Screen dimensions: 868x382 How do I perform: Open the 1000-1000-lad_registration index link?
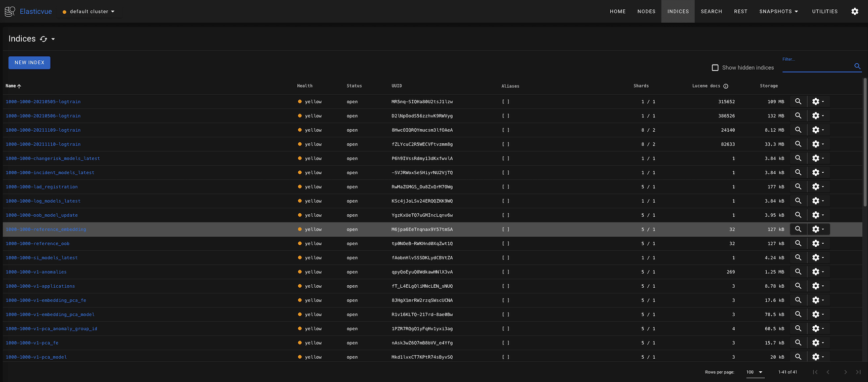coord(42,186)
